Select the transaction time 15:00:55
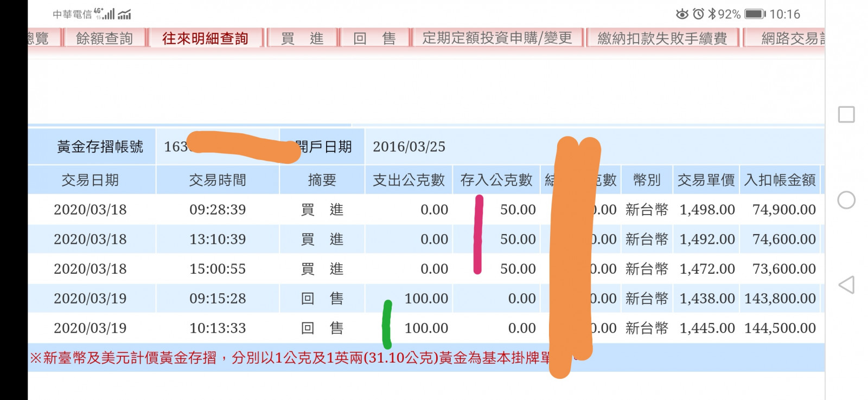The width and height of the screenshot is (868, 400). pyautogui.click(x=218, y=269)
